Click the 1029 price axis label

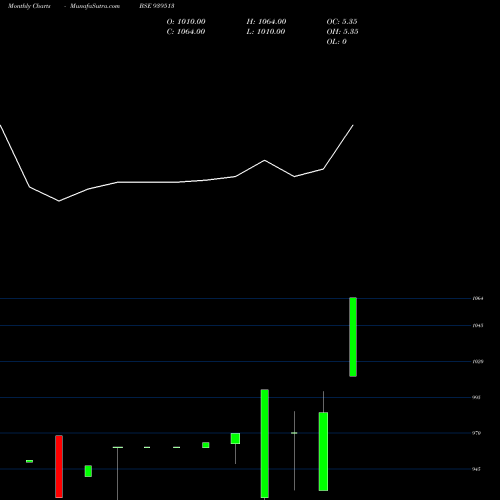[x=478, y=361]
